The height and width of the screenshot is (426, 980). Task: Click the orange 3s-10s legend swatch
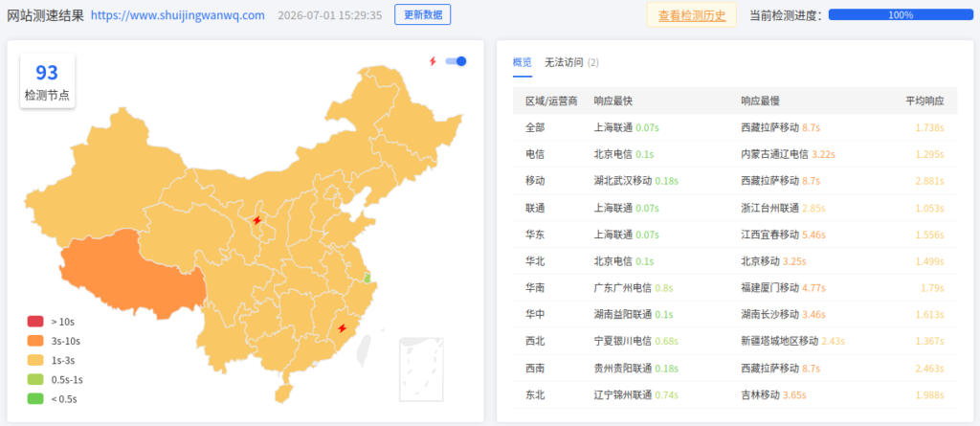pos(35,341)
